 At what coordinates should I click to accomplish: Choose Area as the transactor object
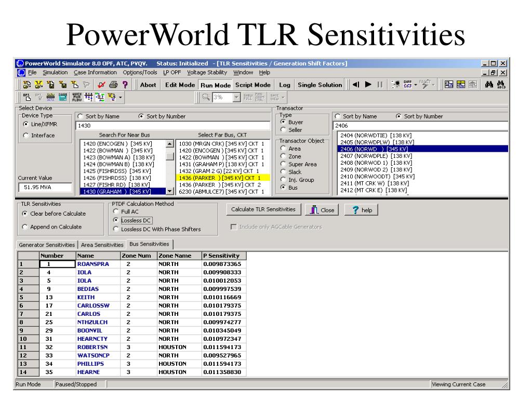click(283, 148)
